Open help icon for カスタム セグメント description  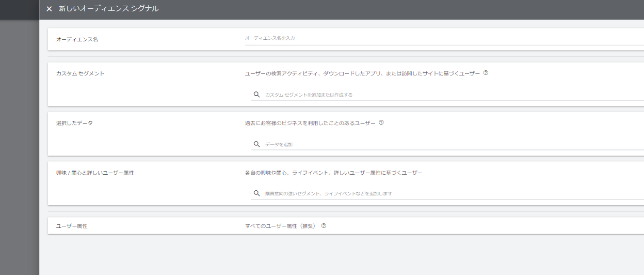486,73
